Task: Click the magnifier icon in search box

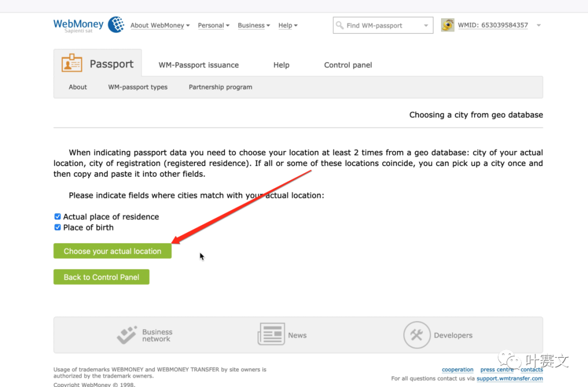Action: 340,26
